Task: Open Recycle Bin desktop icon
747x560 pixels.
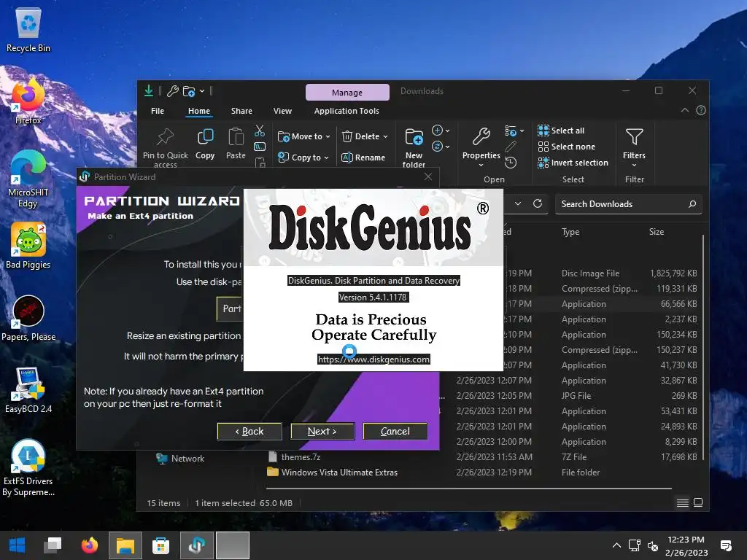Action: pyautogui.click(x=28, y=28)
